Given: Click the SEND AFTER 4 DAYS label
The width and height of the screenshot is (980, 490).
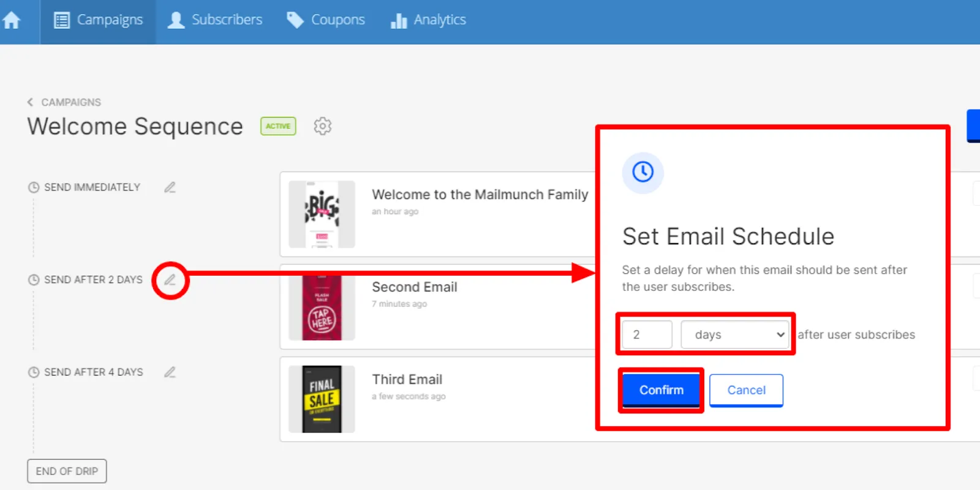Looking at the screenshot, I should (x=94, y=372).
